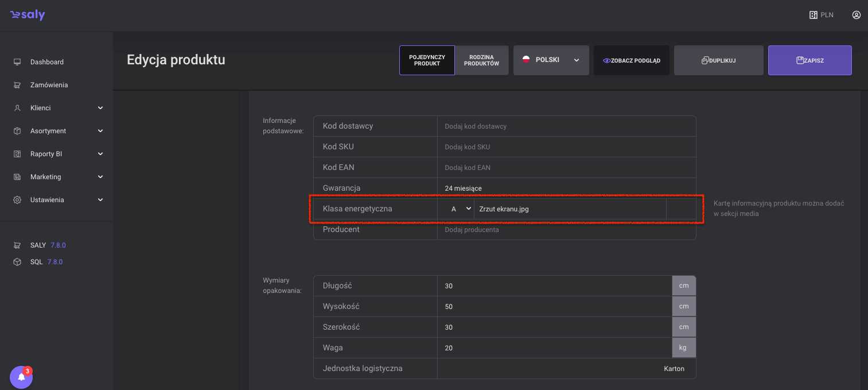Click the Kod EAN input field
Viewport: 868px width, 390px height.
pos(565,168)
